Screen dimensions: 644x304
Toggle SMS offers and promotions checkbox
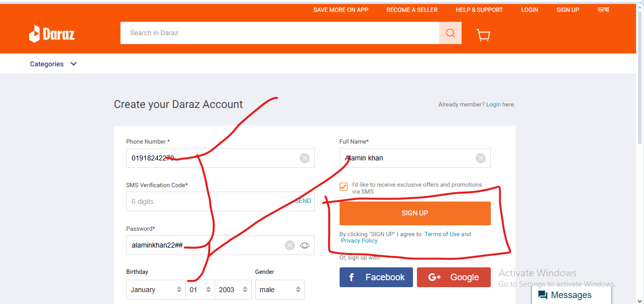point(344,187)
